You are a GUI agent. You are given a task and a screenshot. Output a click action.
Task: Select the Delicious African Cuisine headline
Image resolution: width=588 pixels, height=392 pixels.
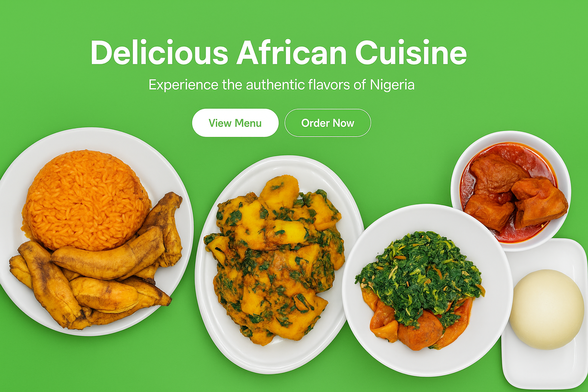click(x=279, y=52)
